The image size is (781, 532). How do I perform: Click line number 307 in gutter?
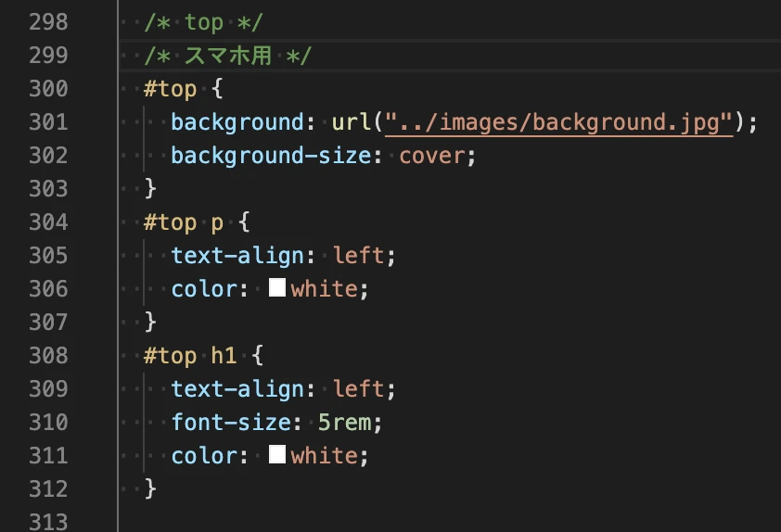click(48, 322)
